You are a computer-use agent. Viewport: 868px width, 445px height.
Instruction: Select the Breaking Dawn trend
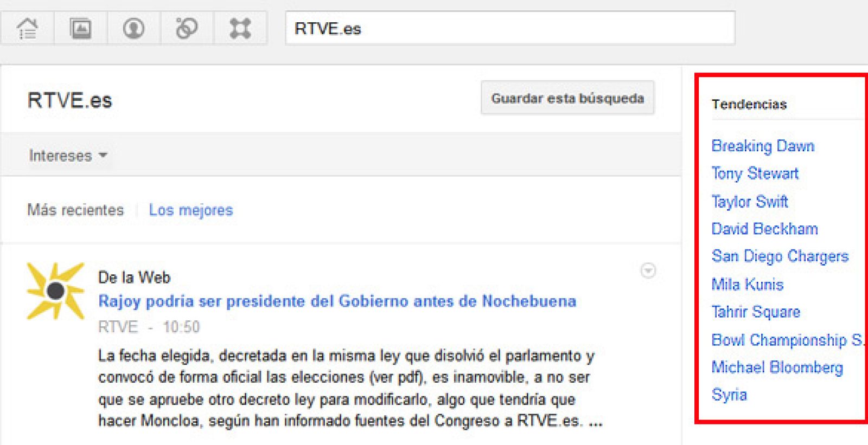click(x=763, y=146)
